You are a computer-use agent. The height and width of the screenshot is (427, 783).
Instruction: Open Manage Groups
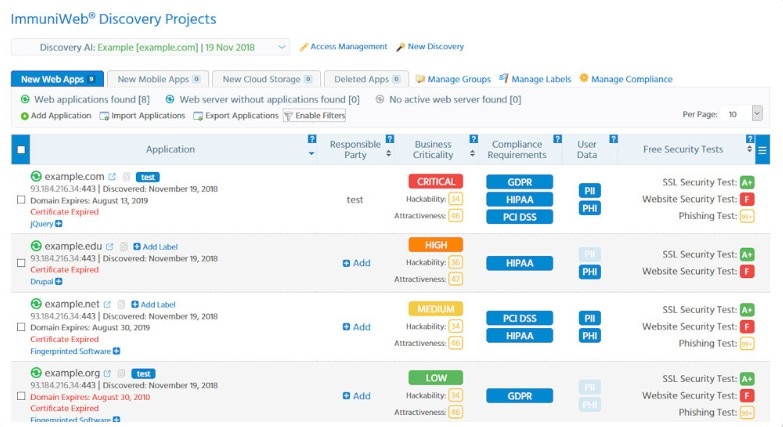tap(453, 79)
